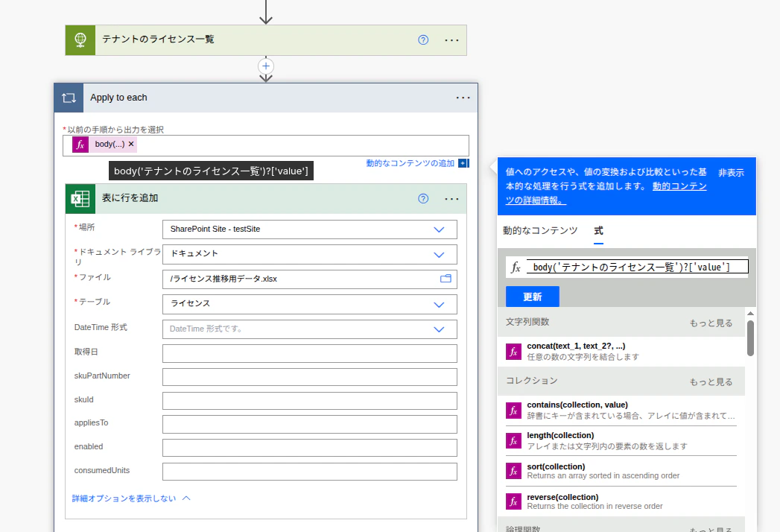
Task: Click the 表に行を追加 action title
Action: click(130, 197)
